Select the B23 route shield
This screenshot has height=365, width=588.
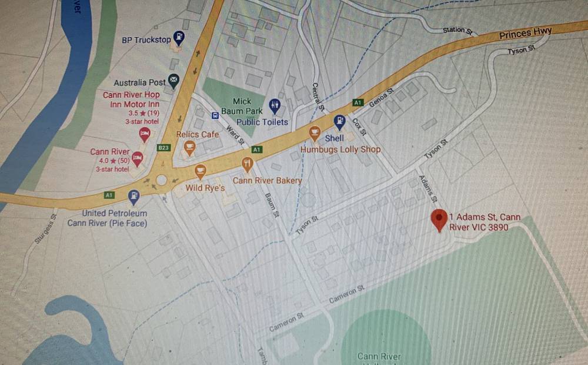[x=163, y=148]
